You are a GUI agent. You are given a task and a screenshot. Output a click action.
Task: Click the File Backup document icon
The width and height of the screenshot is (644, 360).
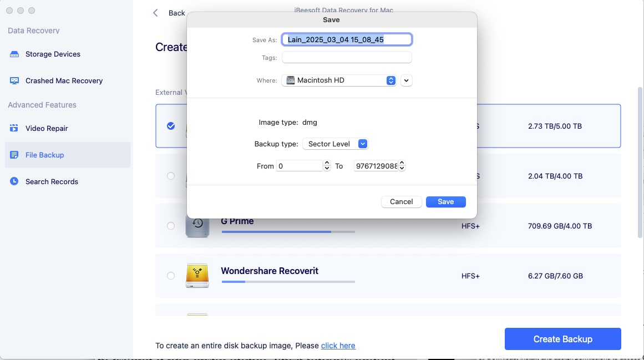click(14, 155)
